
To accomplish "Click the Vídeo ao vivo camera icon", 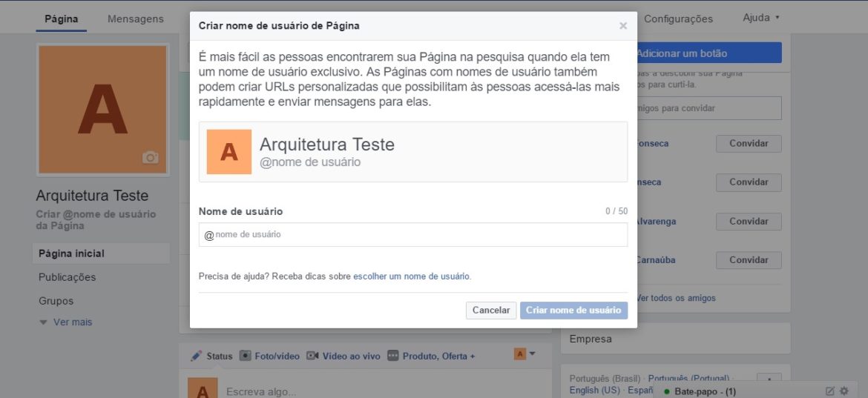I will click(x=312, y=356).
